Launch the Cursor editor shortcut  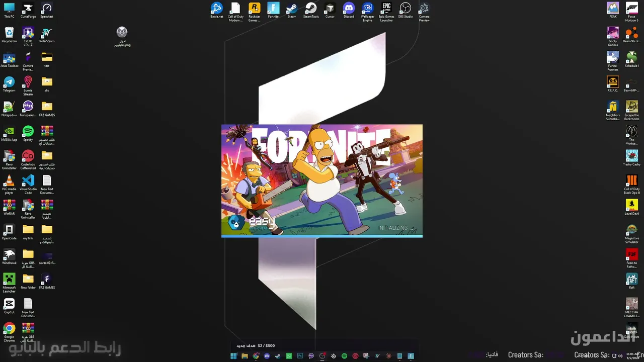coord(330,11)
